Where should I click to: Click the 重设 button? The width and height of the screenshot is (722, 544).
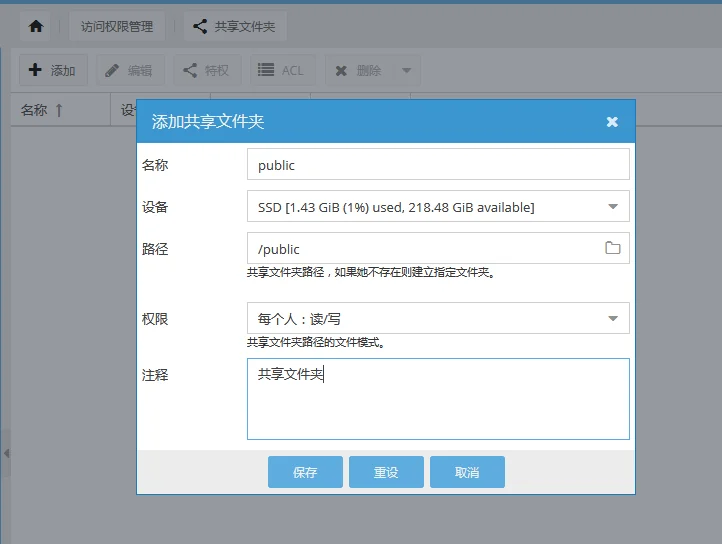tap(386, 472)
